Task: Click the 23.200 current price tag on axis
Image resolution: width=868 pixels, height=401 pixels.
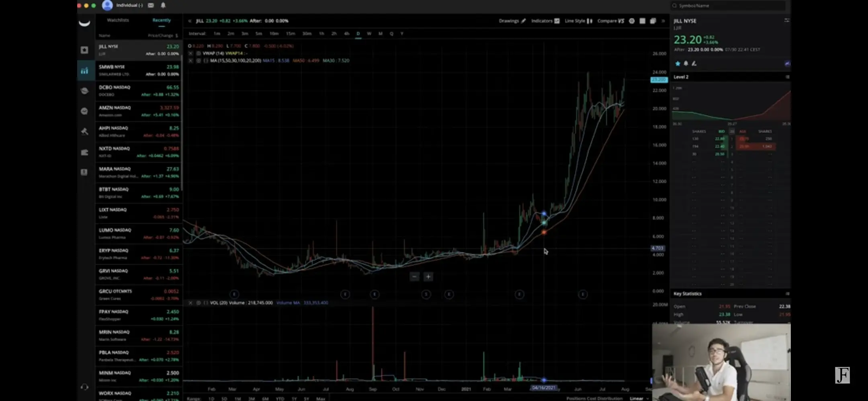Action: [659, 80]
